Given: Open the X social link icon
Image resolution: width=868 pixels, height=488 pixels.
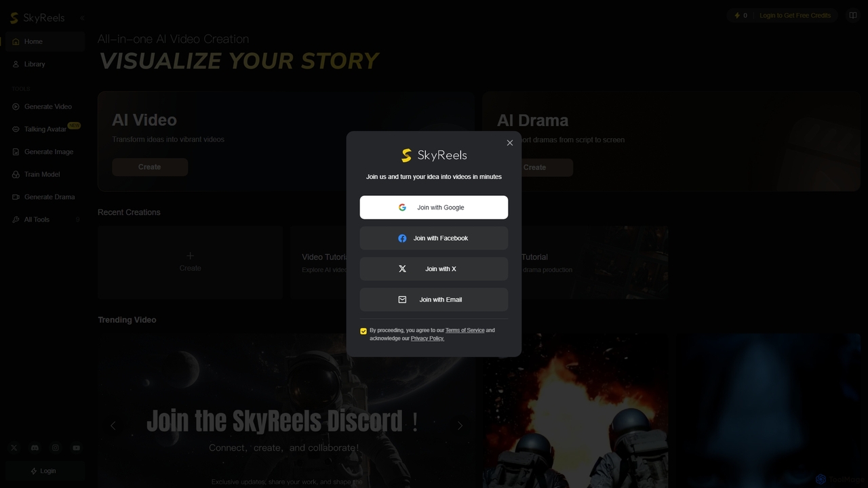Looking at the screenshot, I should click(x=14, y=448).
